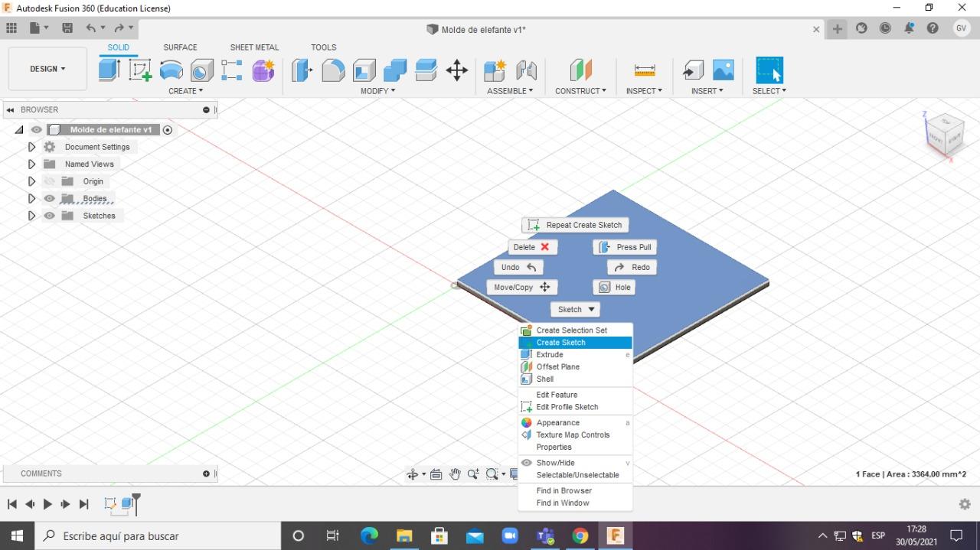Click the Zoom magnifier navigation icon
980x550 pixels.
pos(473,474)
